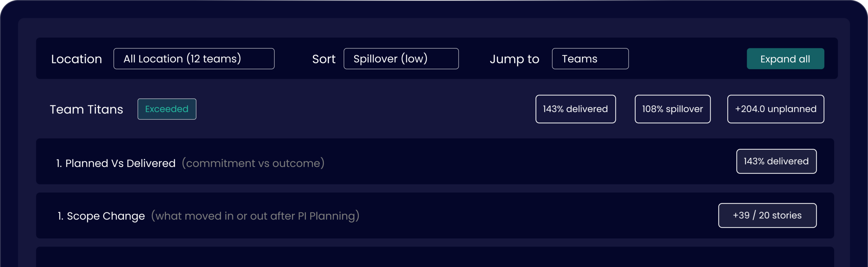Click the Jump to label
868x267 pixels.
[x=514, y=59]
